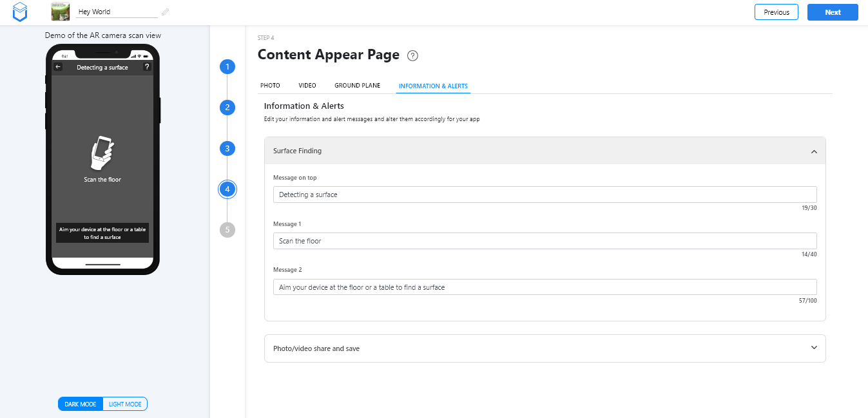
Task: Open the help icon beside Content Appear Page
Action: pos(413,55)
